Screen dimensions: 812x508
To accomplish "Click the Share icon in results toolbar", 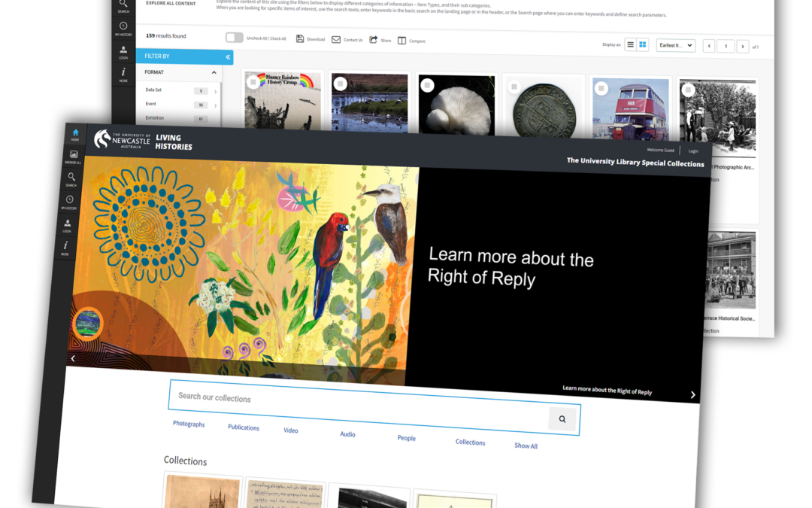I will (x=374, y=40).
